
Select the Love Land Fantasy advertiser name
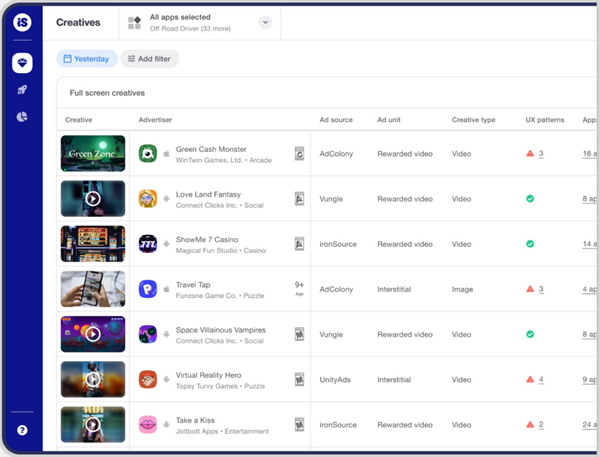[x=208, y=194]
